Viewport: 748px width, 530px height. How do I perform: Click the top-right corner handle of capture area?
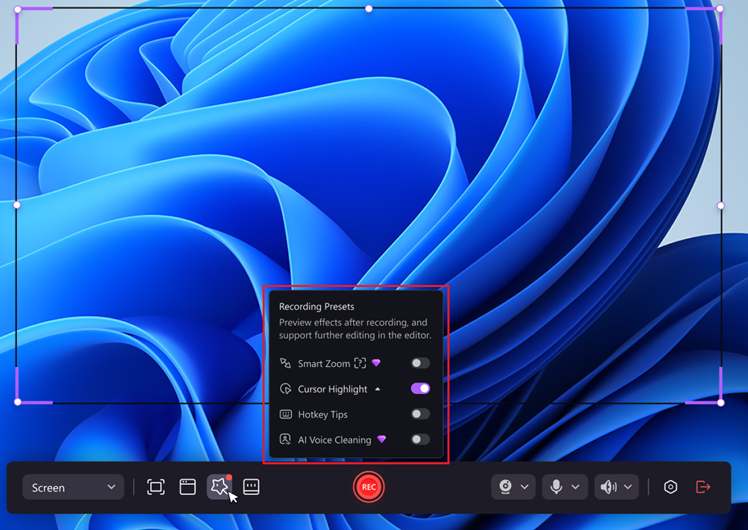[720, 9]
